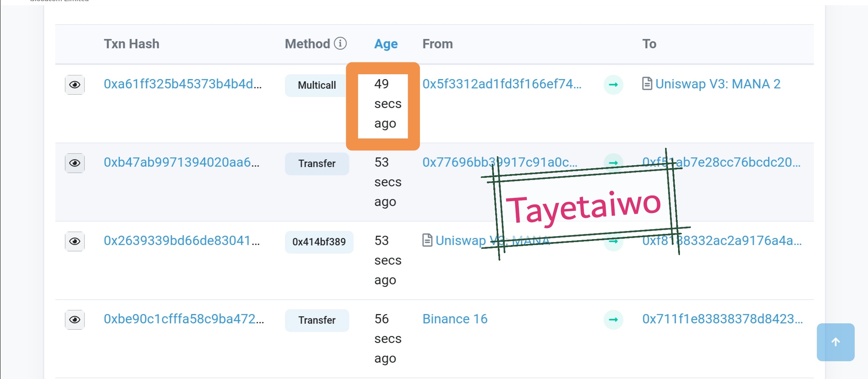
Task: Click green arrow in Multicall transaction row
Action: (x=613, y=85)
